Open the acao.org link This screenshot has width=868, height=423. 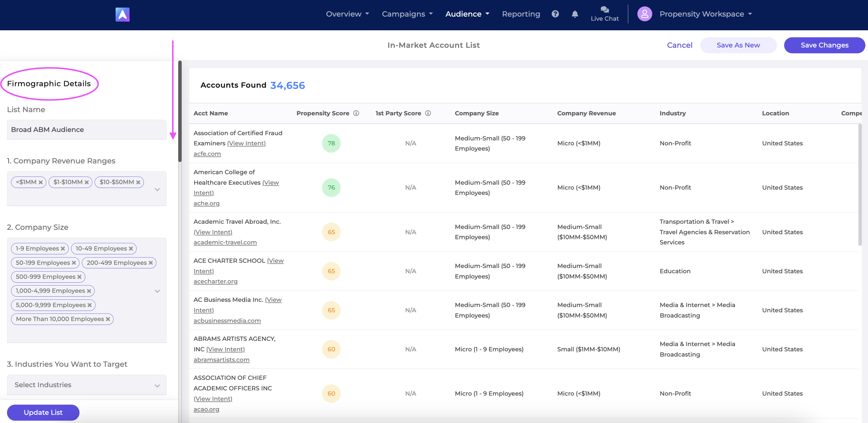(x=206, y=410)
